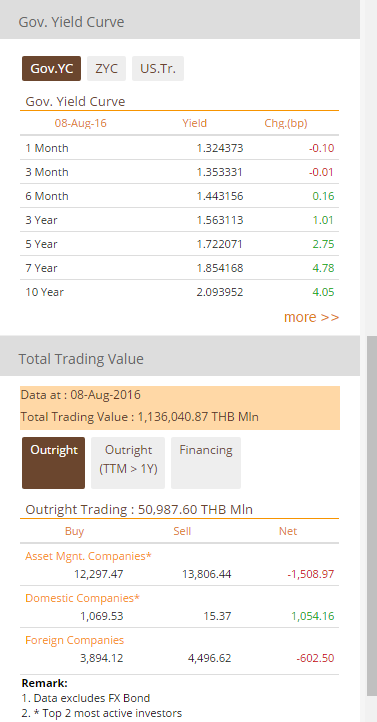The width and height of the screenshot is (377, 722).
Task: Open the Financing tab
Action: click(x=206, y=463)
